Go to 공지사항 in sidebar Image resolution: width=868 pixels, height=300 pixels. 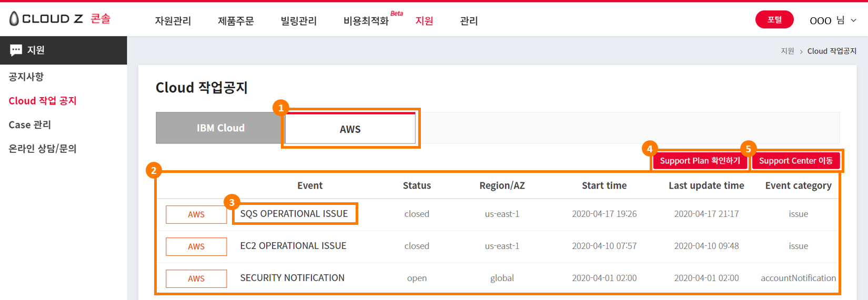tap(26, 77)
